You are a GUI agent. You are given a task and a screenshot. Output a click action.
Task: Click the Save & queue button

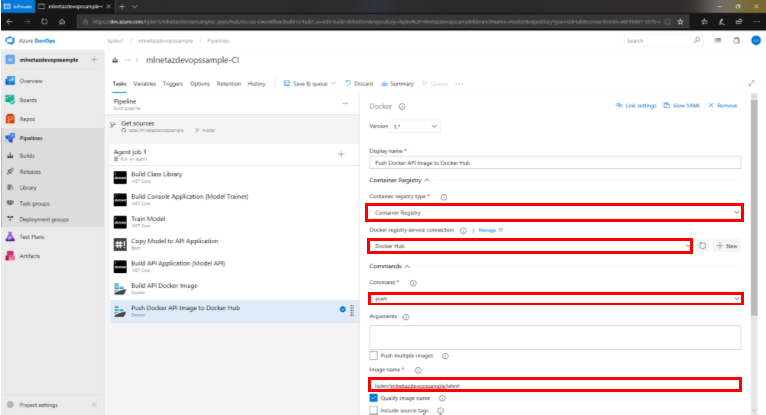tap(312, 84)
